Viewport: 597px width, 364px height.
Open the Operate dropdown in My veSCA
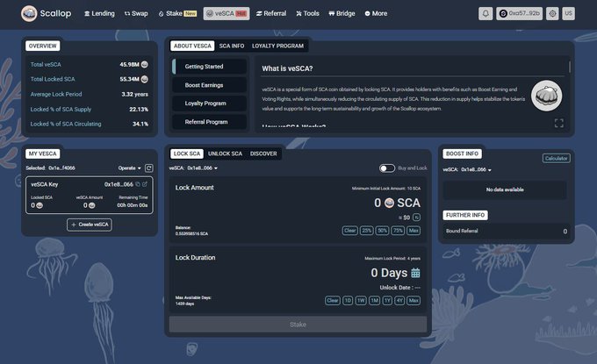[129, 168]
